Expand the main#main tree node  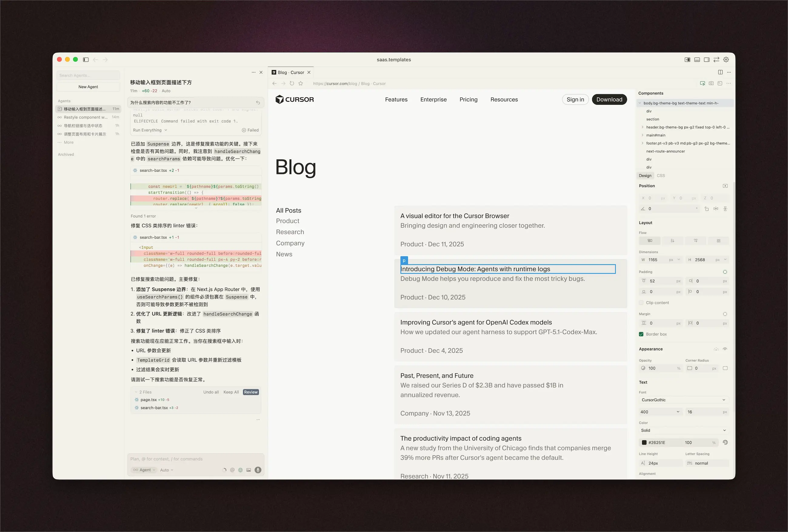coord(642,135)
